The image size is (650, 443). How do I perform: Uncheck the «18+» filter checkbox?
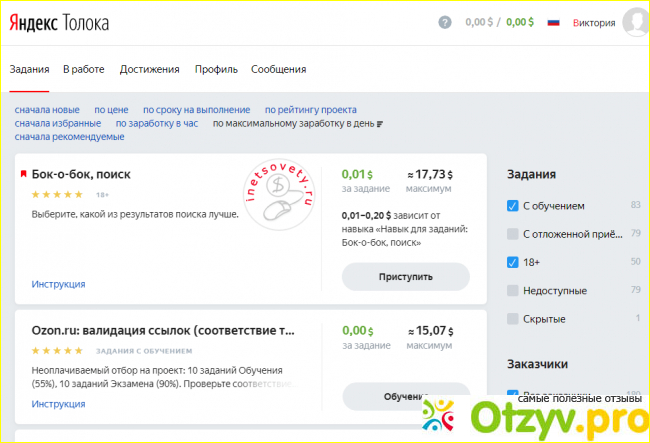tap(513, 262)
